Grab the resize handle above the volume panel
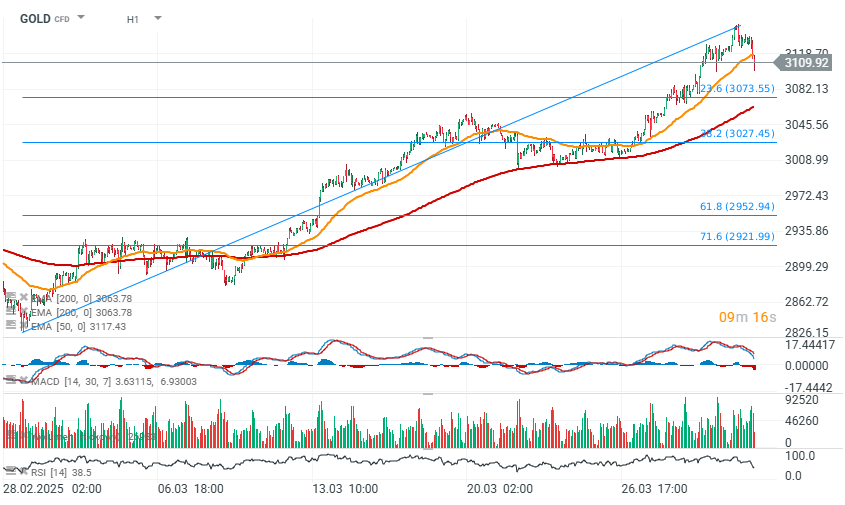The width and height of the screenshot is (845, 505). [428, 393]
